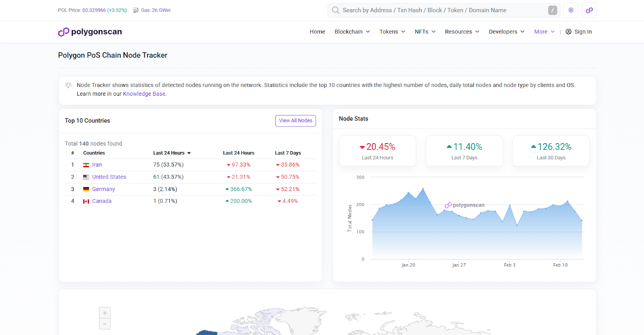Open the Developers dropdown menu

pos(506,32)
